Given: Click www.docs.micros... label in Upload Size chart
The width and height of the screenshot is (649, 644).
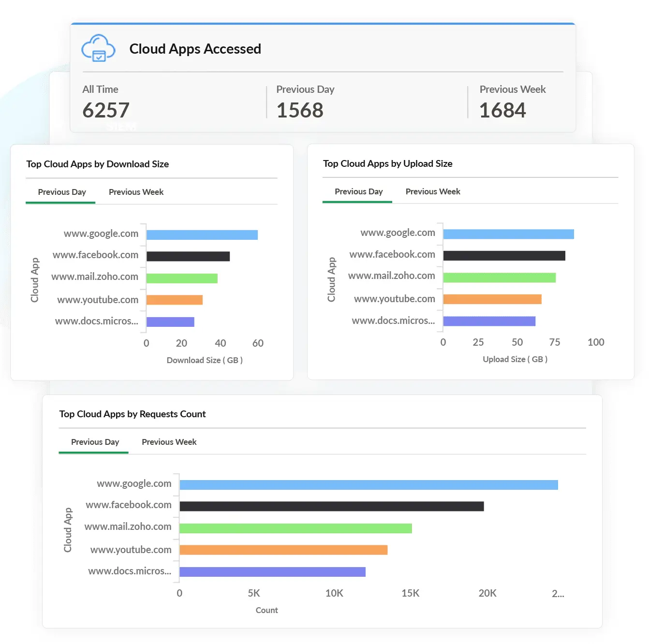Looking at the screenshot, I should [394, 321].
